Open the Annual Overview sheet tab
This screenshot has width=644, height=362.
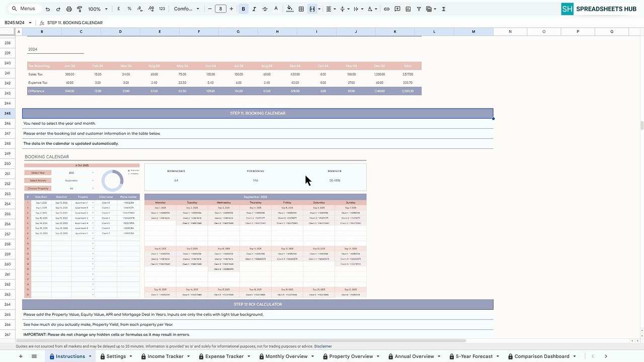click(414, 356)
